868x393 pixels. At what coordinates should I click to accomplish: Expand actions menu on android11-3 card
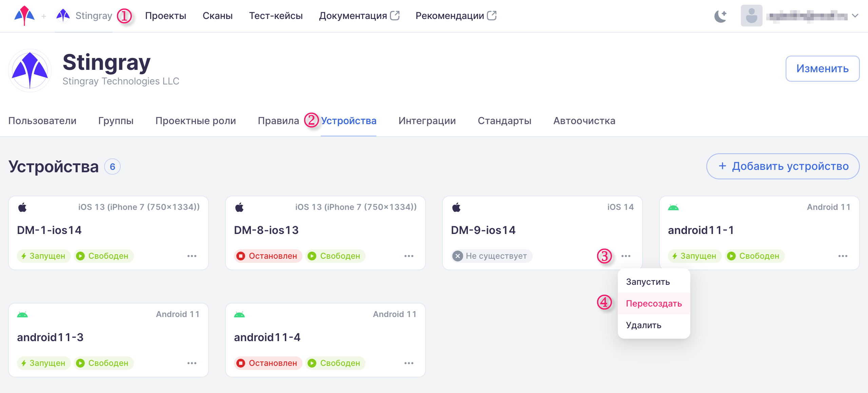tap(192, 363)
